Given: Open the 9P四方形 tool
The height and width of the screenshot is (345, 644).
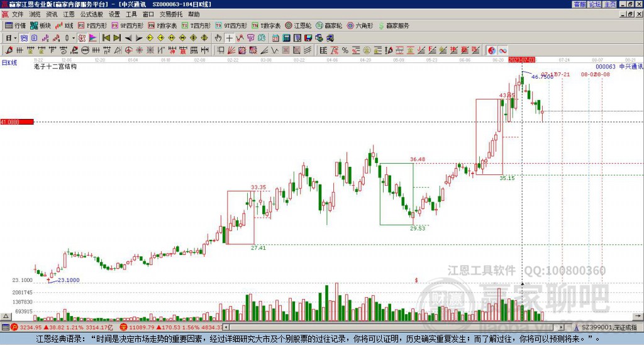Looking at the screenshot, I should [x=127, y=25].
